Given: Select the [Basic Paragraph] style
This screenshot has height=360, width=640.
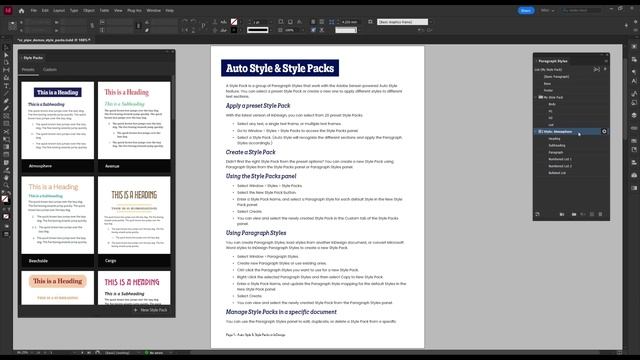Looking at the screenshot, I should [x=556, y=76].
